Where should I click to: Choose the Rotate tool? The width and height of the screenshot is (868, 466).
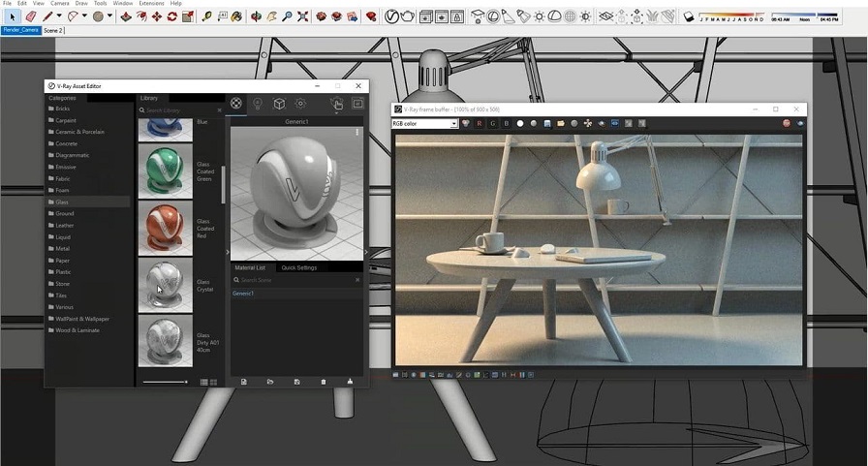pos(172,16)
